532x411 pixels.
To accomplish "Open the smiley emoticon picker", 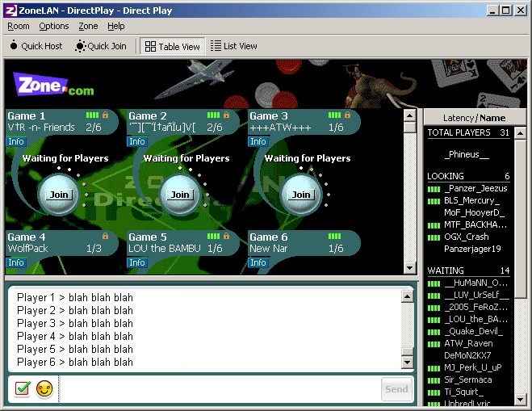I will point(44,388).
